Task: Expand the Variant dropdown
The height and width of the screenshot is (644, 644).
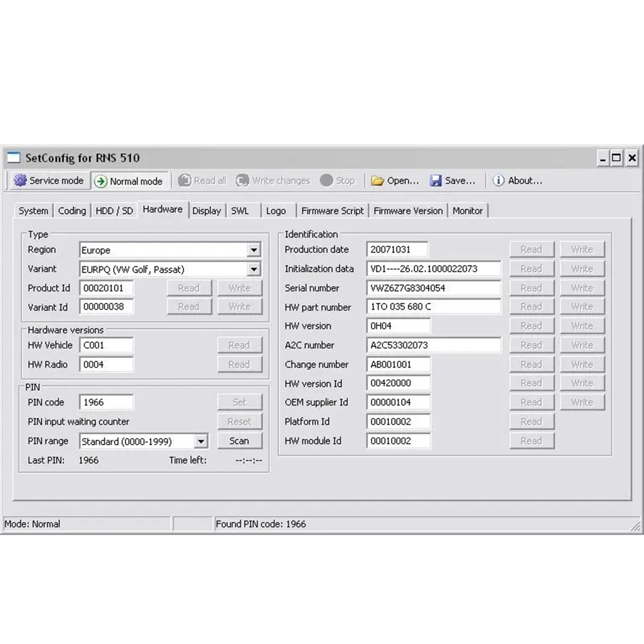Action: [254, 269]
